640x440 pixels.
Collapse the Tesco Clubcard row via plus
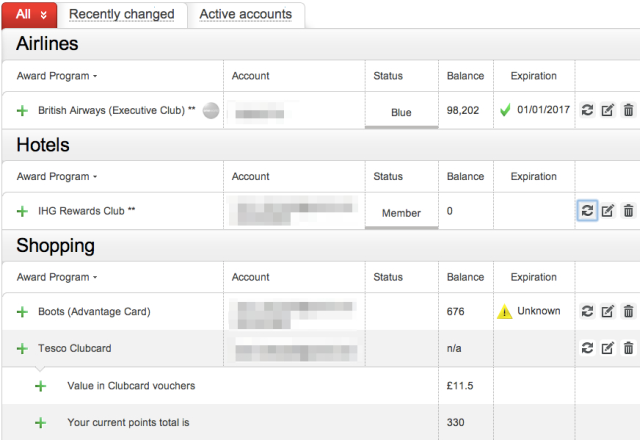click(22, 349)
